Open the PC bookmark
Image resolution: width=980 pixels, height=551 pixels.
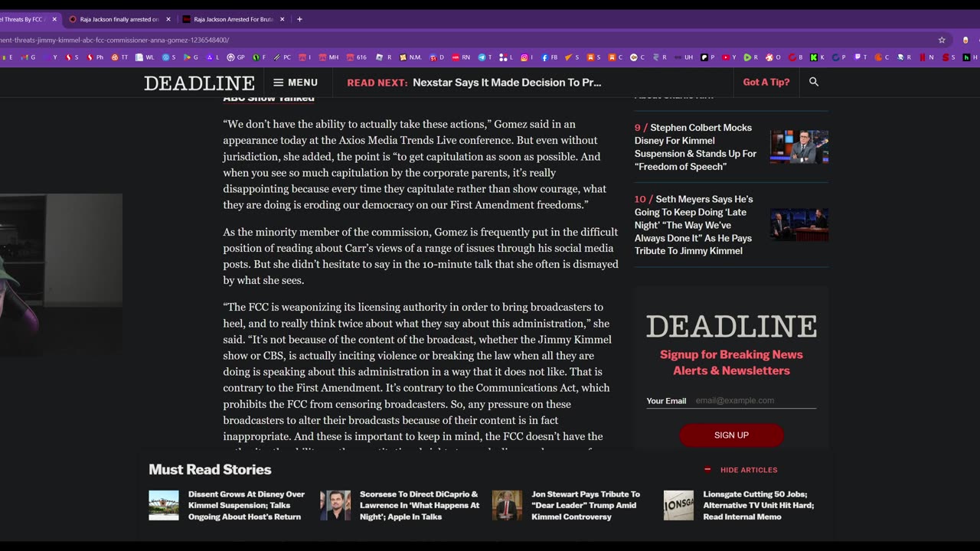(283, 57)
